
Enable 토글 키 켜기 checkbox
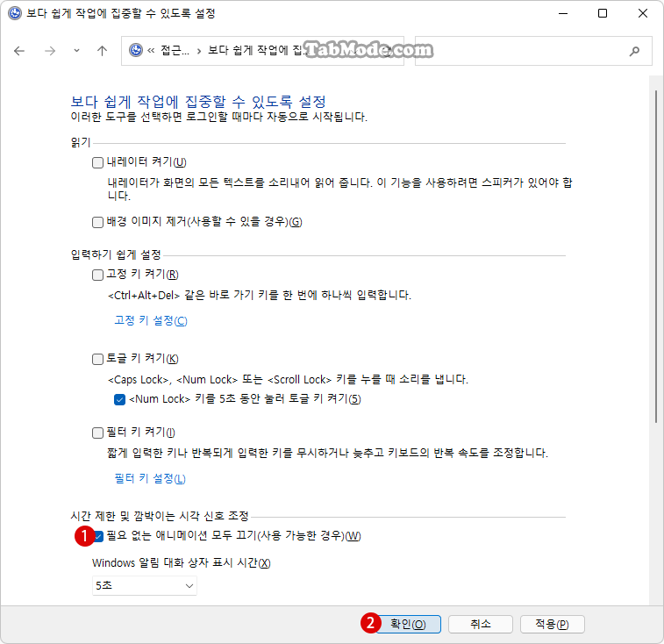coord(97,359)
